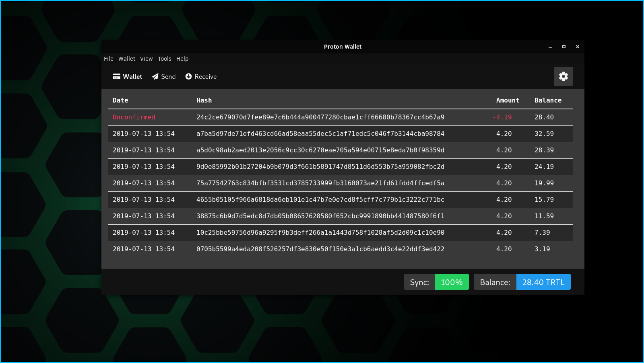
Task: Click the date in the a7ba5d97 transaction row
Action: click(x=144, y=133)
